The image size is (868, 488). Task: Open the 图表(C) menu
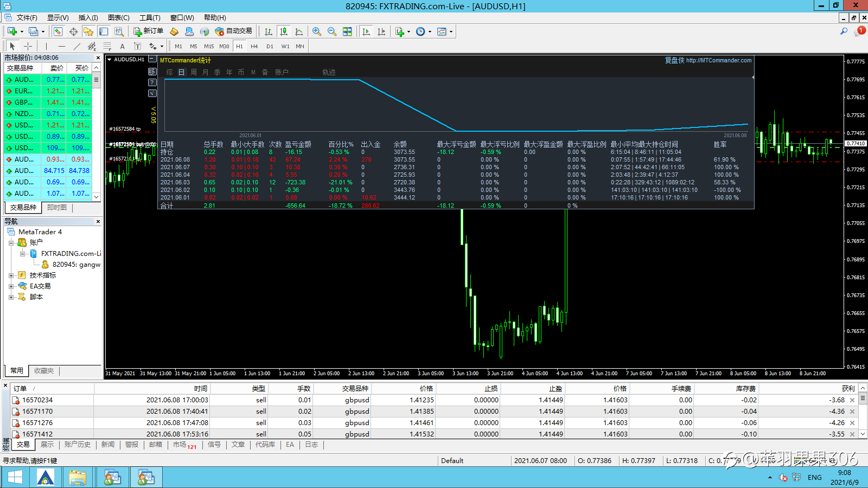pyautogui.click(x=119, y=17)
